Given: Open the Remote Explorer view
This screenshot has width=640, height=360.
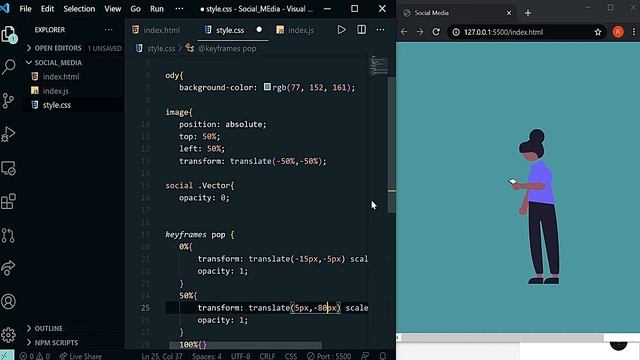Looking at the screenshot, I should pyautogui.click(x=8, y=168).
